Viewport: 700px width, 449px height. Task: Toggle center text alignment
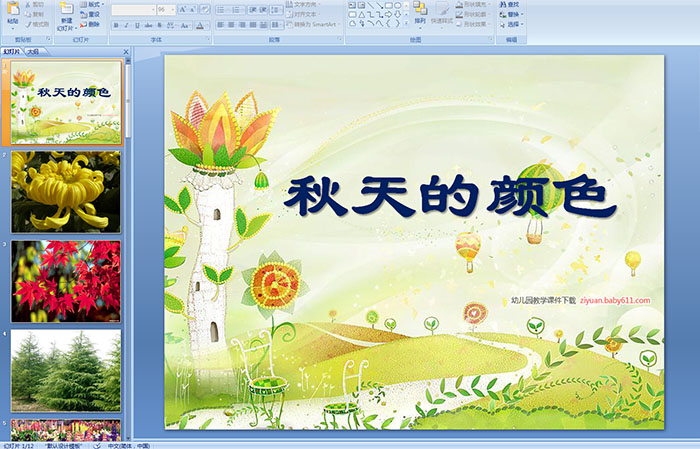coord(231,25)
